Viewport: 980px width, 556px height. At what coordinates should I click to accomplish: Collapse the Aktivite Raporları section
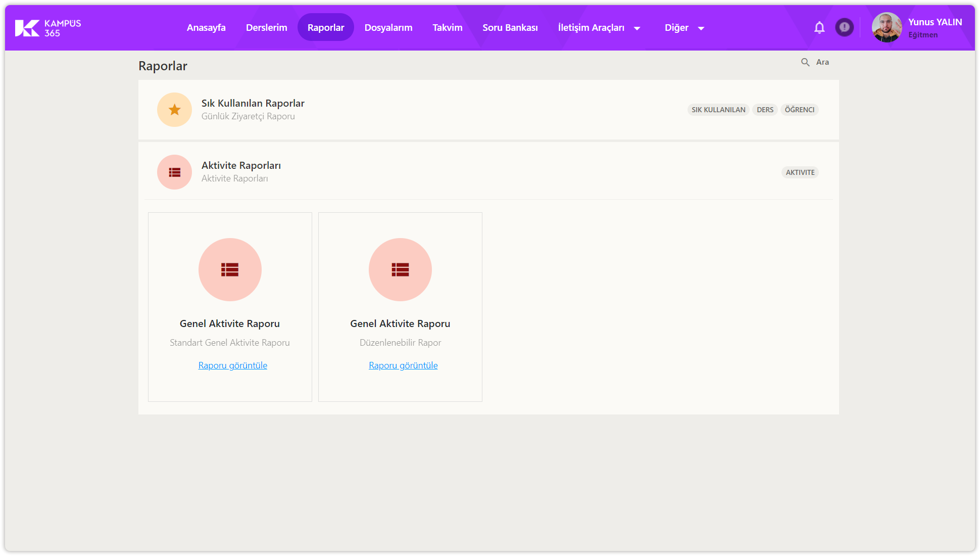[241, 166]
